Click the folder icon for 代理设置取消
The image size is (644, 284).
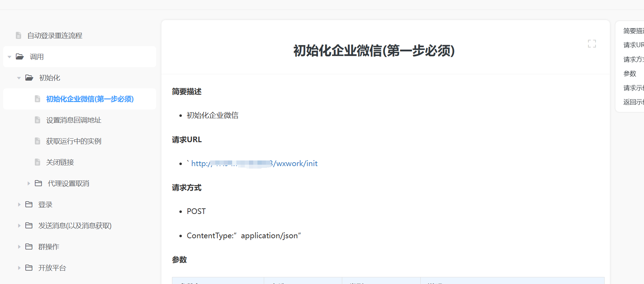click(38, 183)
